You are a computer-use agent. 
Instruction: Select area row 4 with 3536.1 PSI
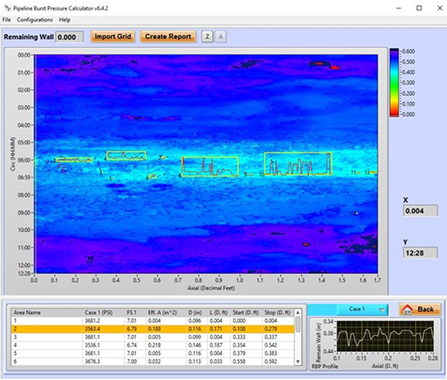(153, 345)
